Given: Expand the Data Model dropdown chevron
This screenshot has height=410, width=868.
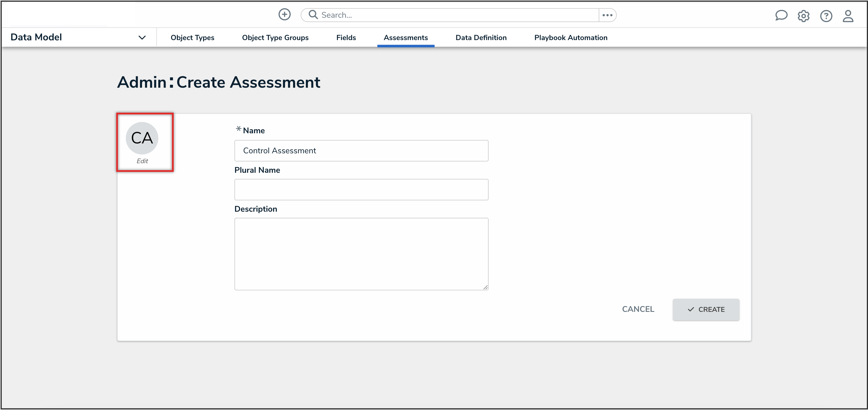Looking at the screenshot, I should [x=142, y=37].
